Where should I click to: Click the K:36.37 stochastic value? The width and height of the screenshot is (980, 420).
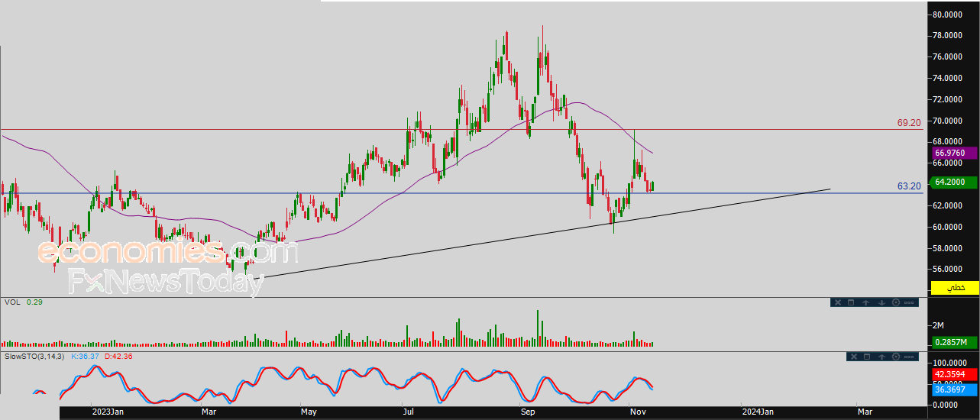coord(85,357)
